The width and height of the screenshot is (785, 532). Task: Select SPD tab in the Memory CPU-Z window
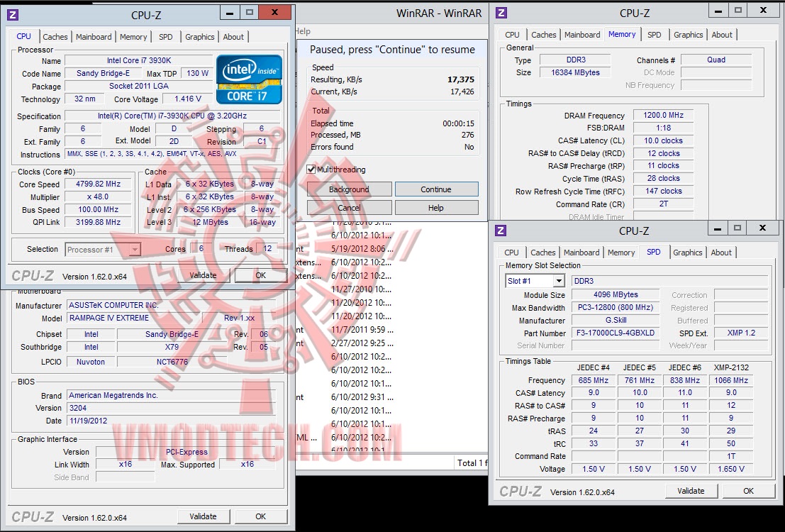[x=655, y=35]
